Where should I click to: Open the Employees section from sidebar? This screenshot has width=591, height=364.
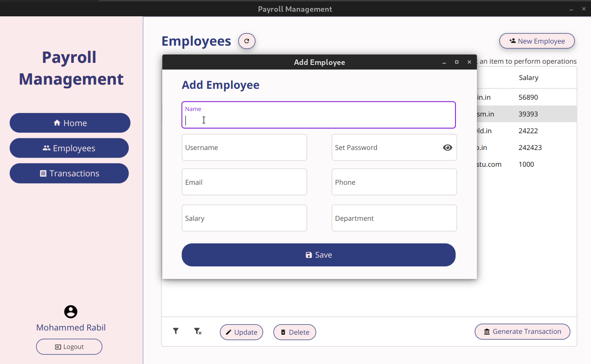pos(69,148)
